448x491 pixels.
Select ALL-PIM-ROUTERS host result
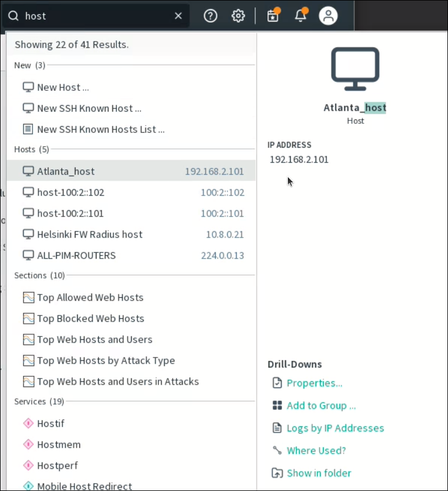pos(76,256)
